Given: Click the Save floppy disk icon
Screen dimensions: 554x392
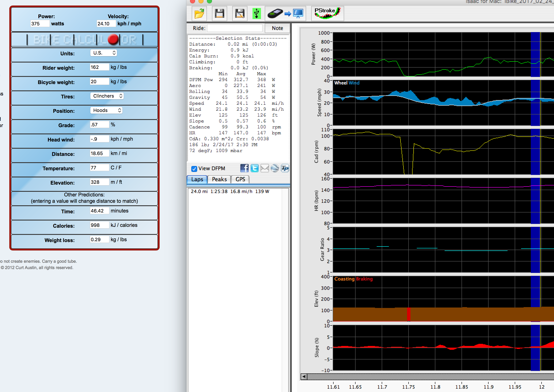Looking at the screenshot, I should tap(220, 14).
